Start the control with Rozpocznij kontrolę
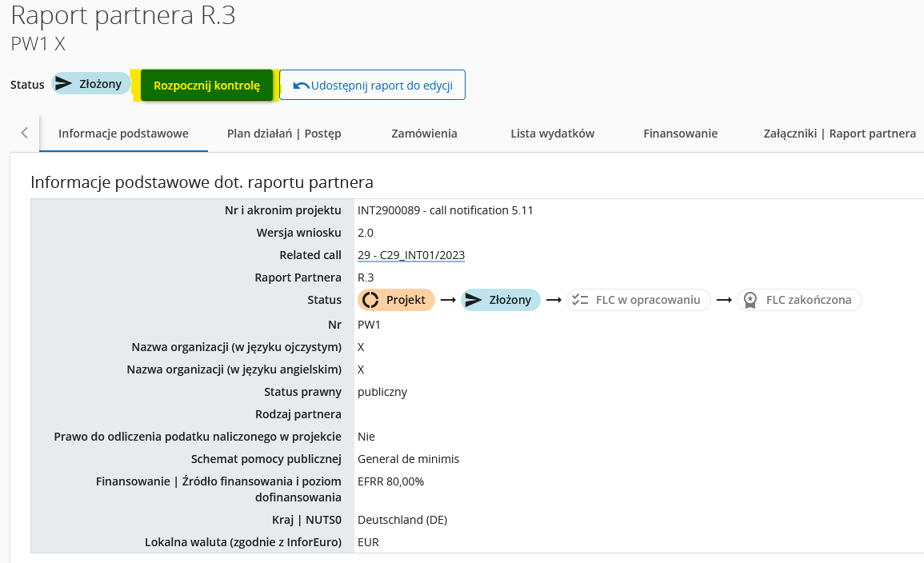 pos(206,86)
